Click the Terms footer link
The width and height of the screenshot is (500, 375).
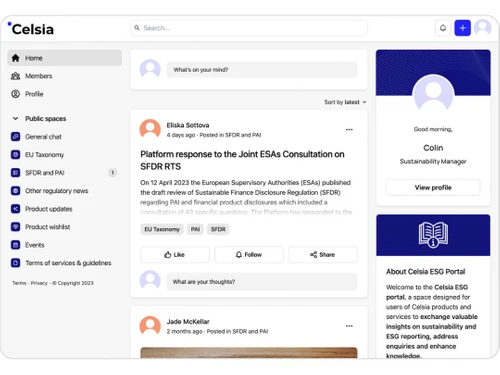pos(19,283)
